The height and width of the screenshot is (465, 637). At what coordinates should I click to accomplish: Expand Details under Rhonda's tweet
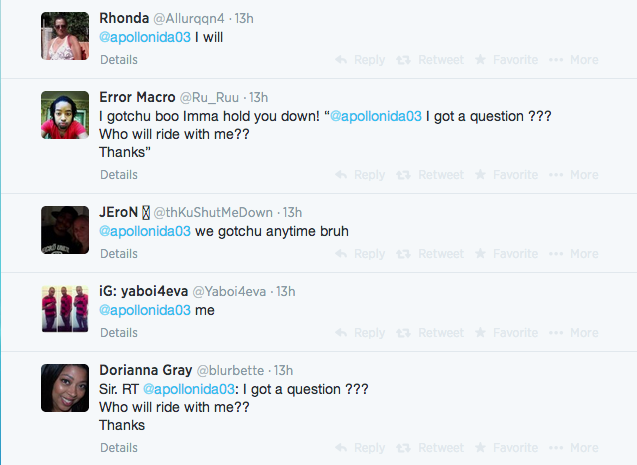[119, 60]
